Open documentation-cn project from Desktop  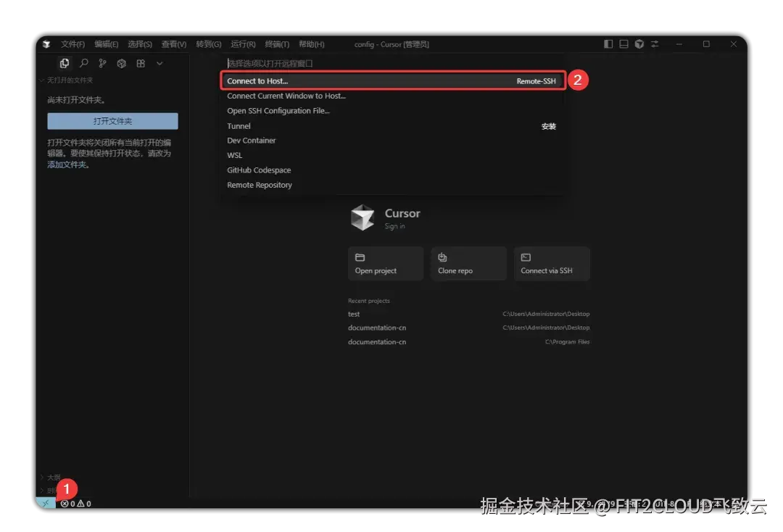[x=468, y=328]
